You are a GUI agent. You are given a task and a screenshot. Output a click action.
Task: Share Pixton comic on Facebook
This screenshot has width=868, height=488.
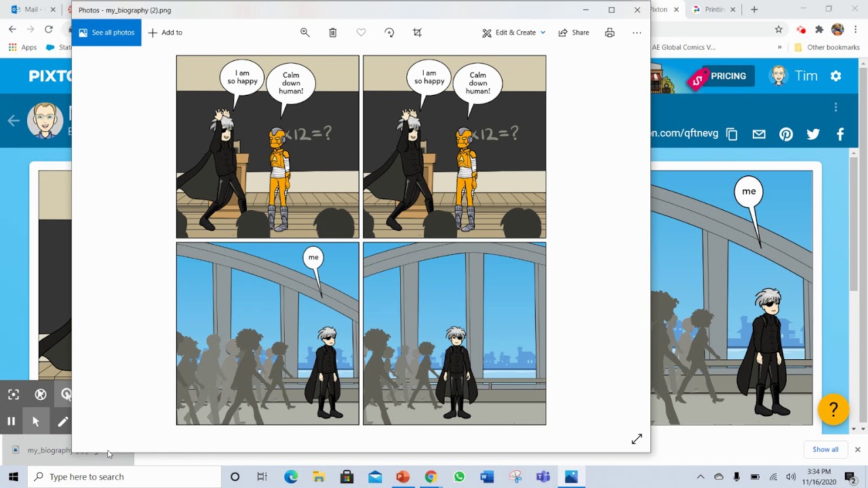point(840,134)
